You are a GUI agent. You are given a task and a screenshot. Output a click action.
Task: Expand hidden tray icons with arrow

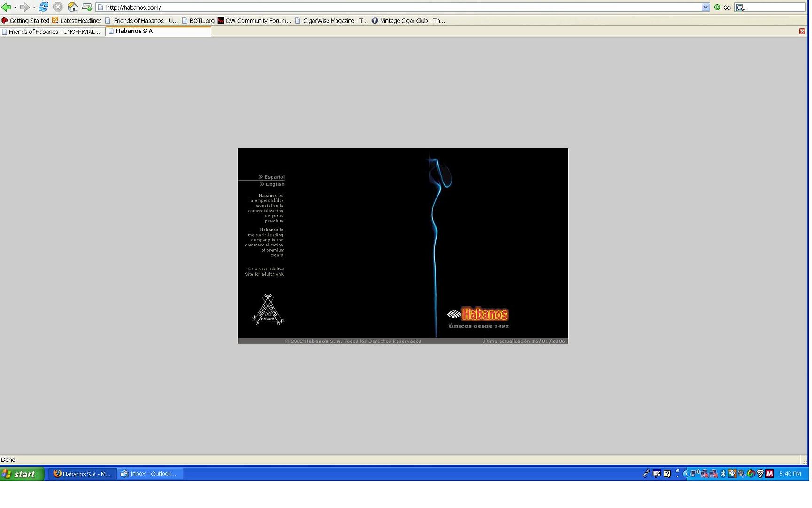tap(687, 474)
